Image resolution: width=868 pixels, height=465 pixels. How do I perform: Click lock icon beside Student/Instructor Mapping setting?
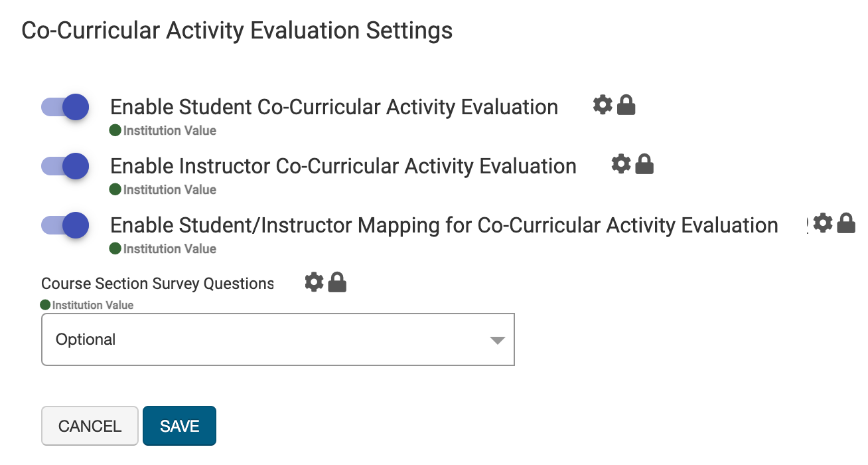pyautogui.click(x=846, y=223)
